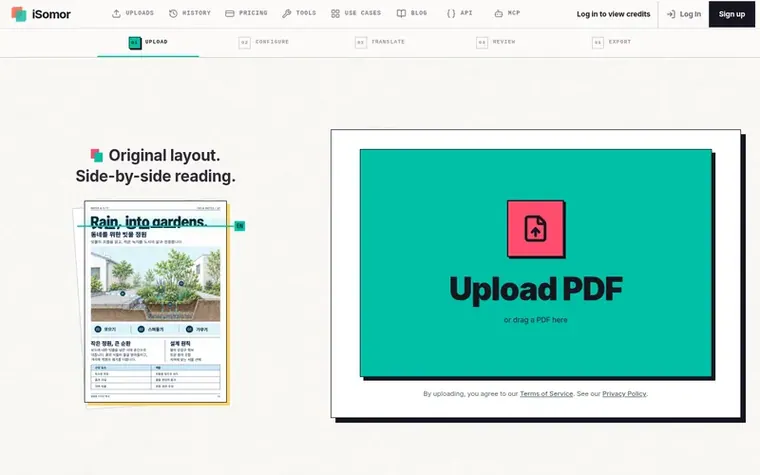This screenshot has height=475, width=760.
Task: Click the red file upload icon
Action: click(536, 229)
